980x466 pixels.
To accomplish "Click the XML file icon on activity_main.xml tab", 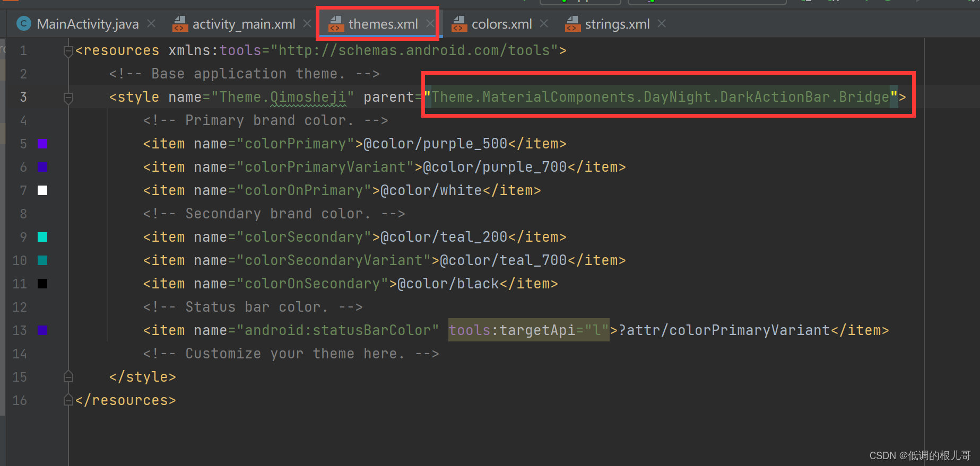I will [180, 24].
